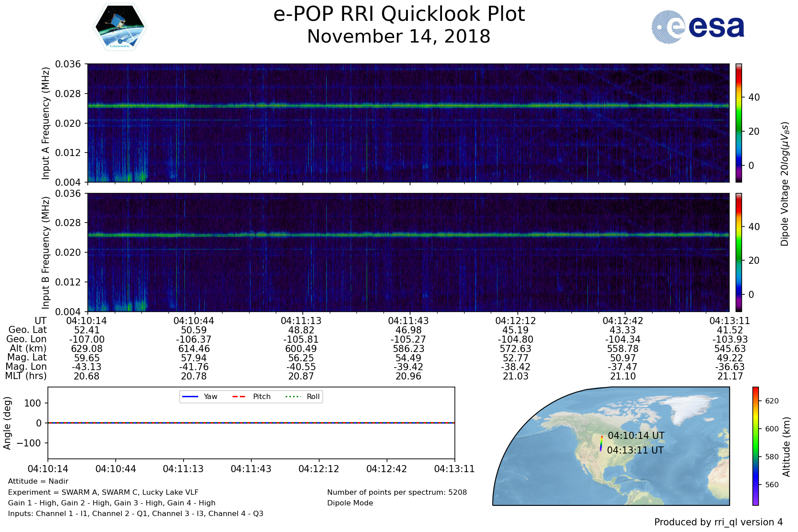Click the Input A frequency spectrogram

pyautogui.click(x=408, y=123)
